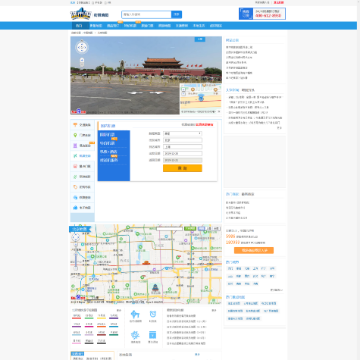
Task: Click the blue snowflake-shaped icon
Action: coord(135,335)
